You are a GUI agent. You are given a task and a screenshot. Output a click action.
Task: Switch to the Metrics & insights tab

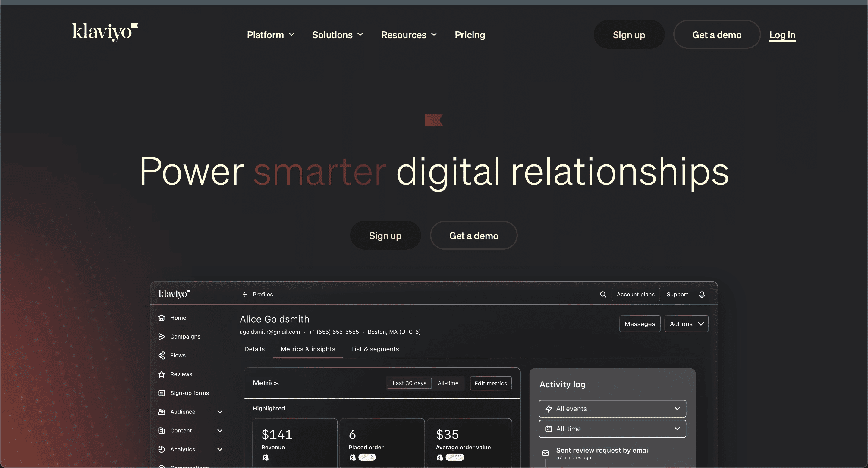point(308,349)
